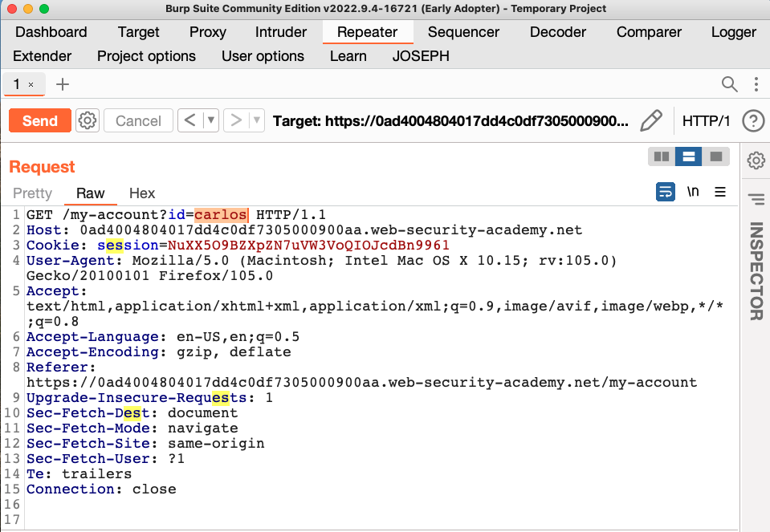Image resolution: width=770 pixels, height=532 pixels.
Task: Go forward to next request
Action: (236, 120)
